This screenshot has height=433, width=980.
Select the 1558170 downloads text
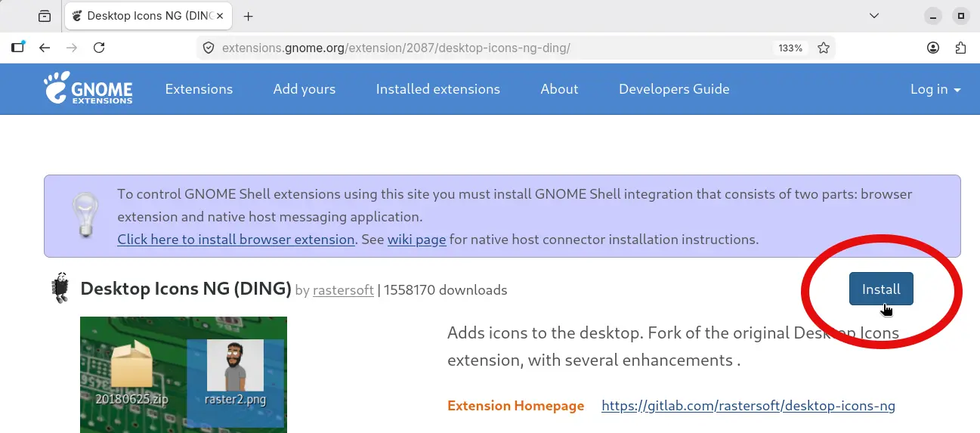[x=446, y=290]
